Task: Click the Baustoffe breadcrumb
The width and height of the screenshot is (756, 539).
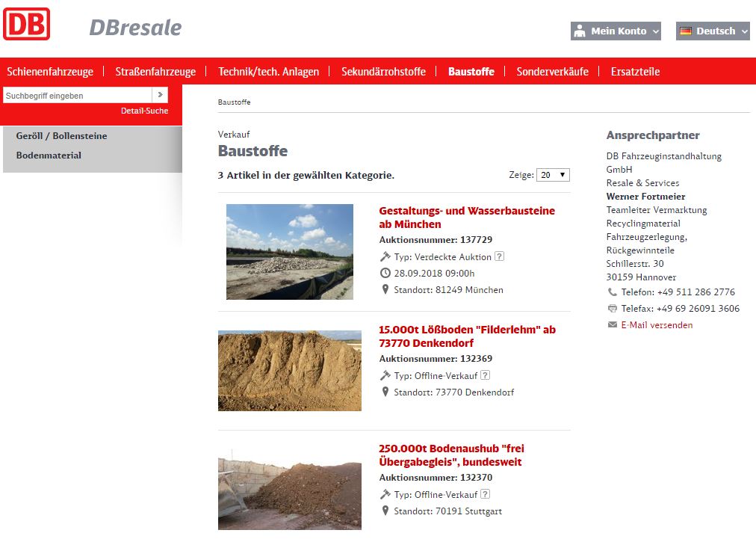Action: click(235, 102)
